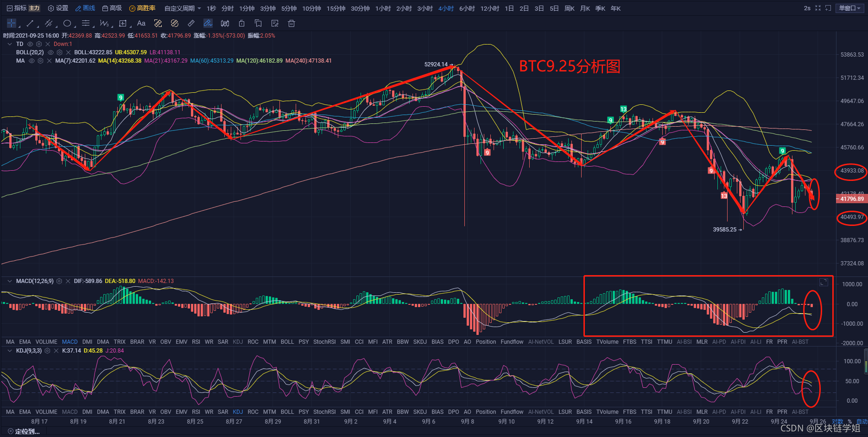Screen dimensions: 868x437
Task: Select the parallel channel drawing tool
Action: [x=48, y=23]
